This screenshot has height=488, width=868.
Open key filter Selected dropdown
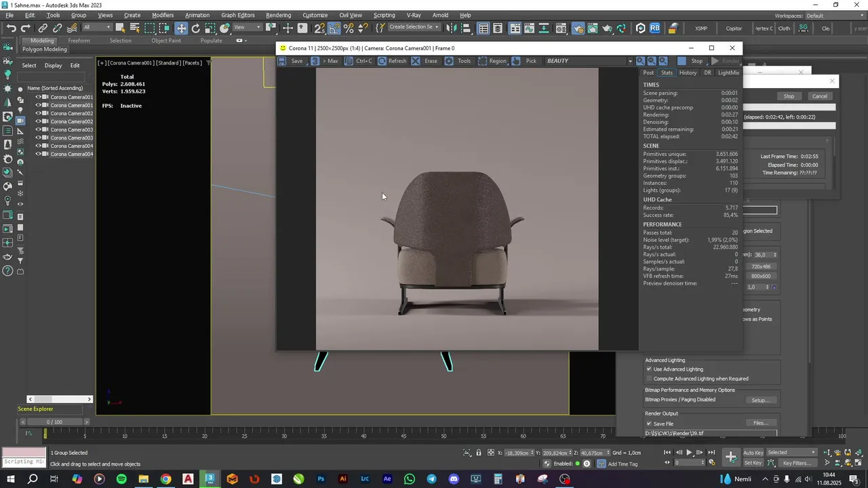click(791, 453)
